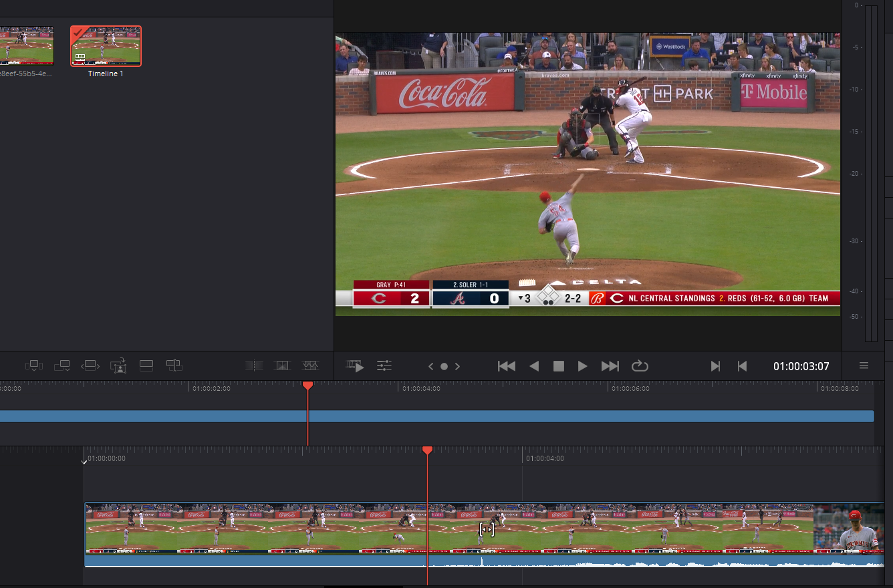The height and width of the screenshot is (588, 893).
Task: Click 01:00:04:00 on the upper ruler
Action: coord(422,388)
